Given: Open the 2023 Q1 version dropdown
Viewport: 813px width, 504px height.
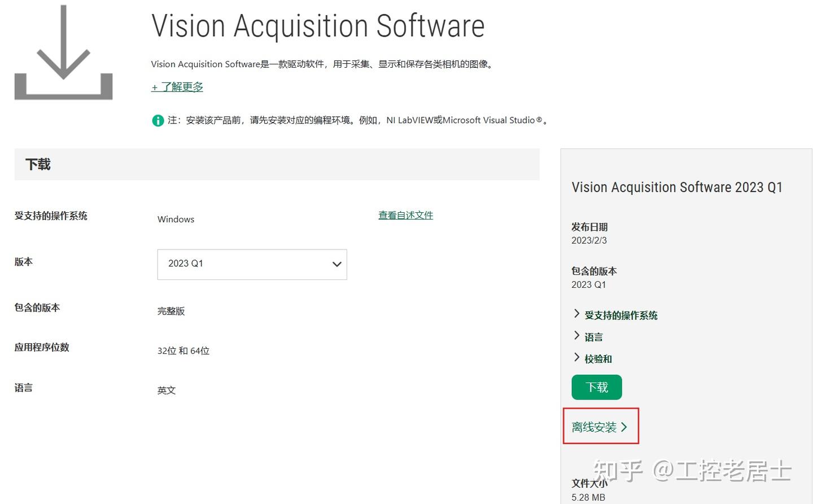Looking at the screenshot, I should pos(252,264).
